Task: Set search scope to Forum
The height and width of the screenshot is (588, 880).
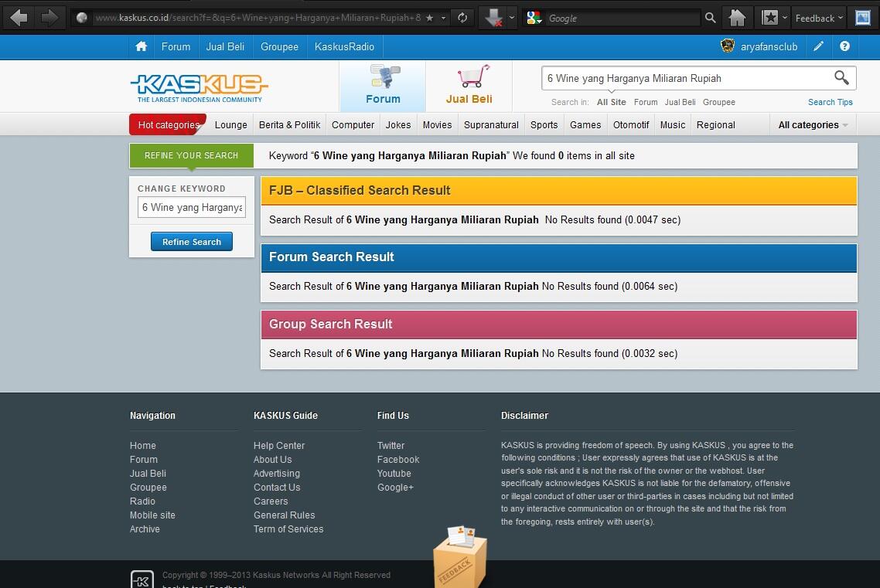Action: pos(646,102)
